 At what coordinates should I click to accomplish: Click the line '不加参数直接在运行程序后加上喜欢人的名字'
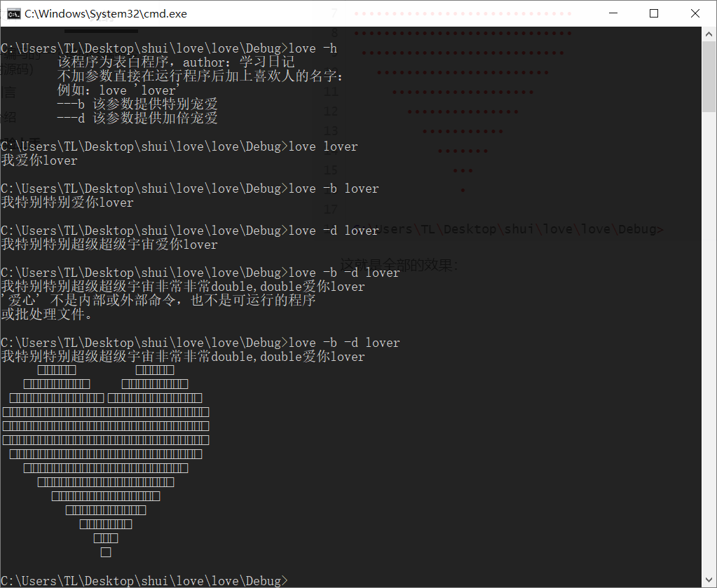(200, 76)
